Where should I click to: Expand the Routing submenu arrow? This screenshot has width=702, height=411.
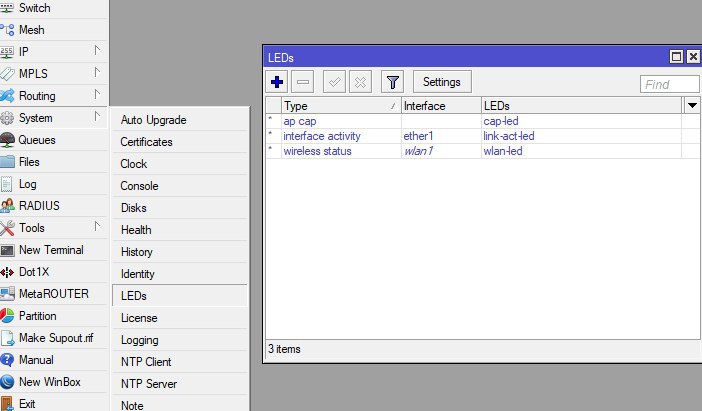[x=97, y=94]
